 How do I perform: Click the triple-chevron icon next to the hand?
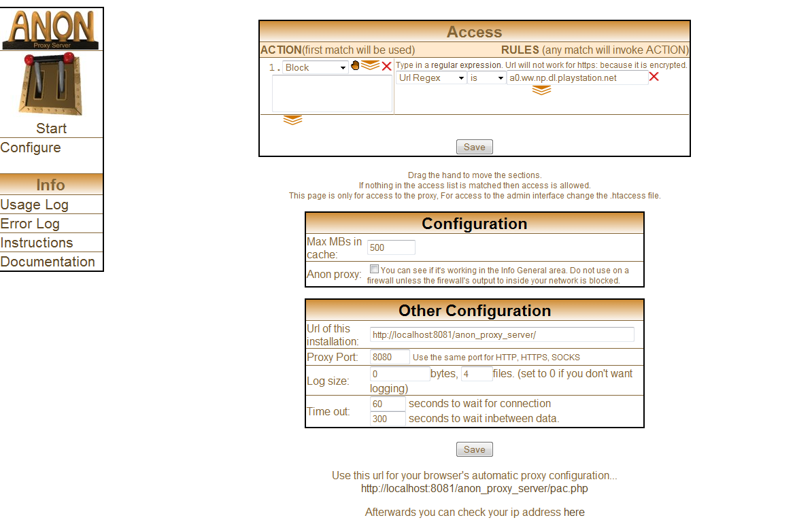click(x=370, y=65)
